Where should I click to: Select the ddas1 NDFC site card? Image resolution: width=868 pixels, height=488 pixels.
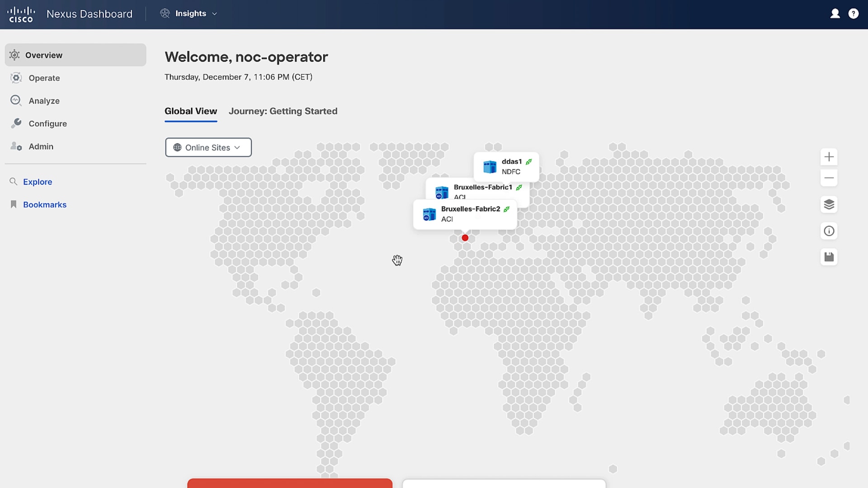[x=506, y=166]
